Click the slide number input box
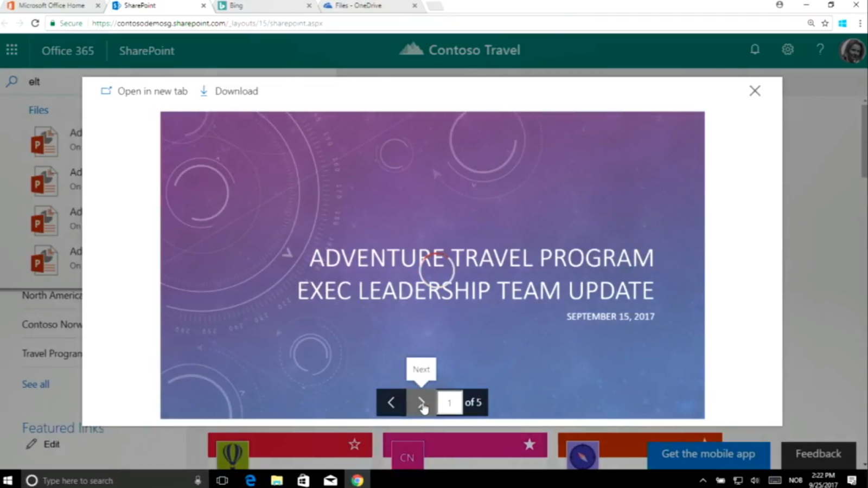 pos(450,402)
